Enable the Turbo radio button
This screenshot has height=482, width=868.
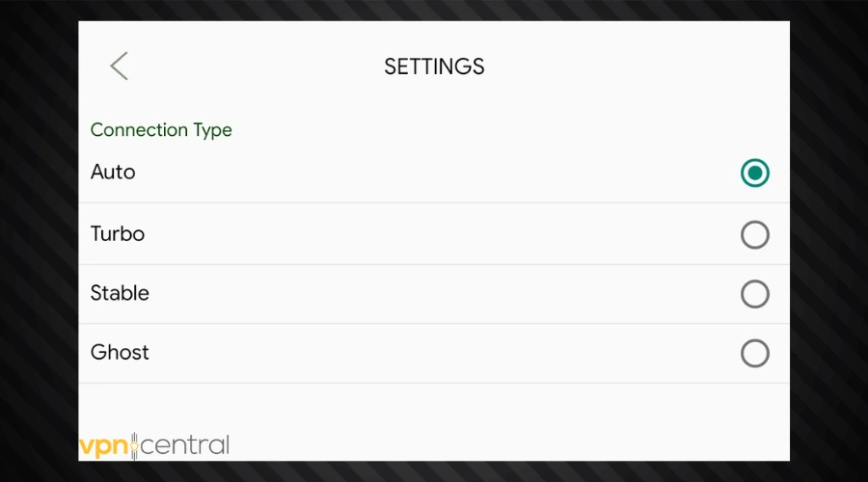click(x=755, y=234)
